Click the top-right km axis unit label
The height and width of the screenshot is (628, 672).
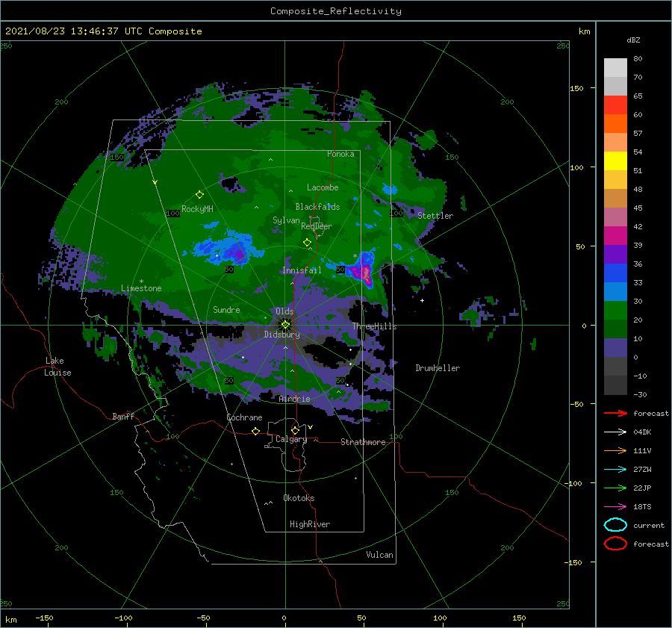tap(584, 31)
